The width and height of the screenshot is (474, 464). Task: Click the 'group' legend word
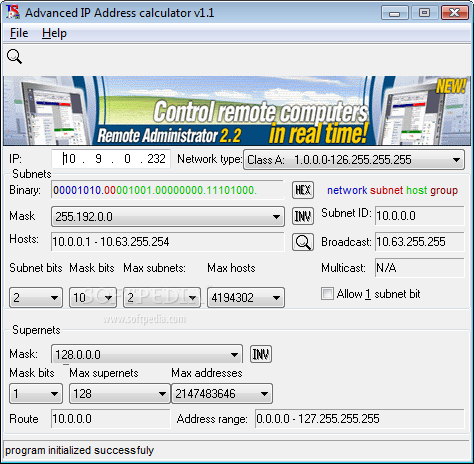[x=444, y=191]
